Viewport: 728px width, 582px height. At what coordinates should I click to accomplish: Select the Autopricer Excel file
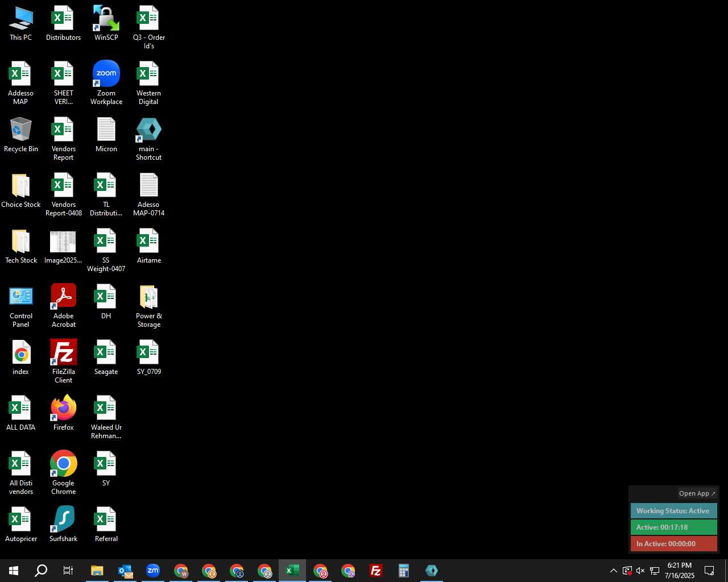tap(21, 525)
